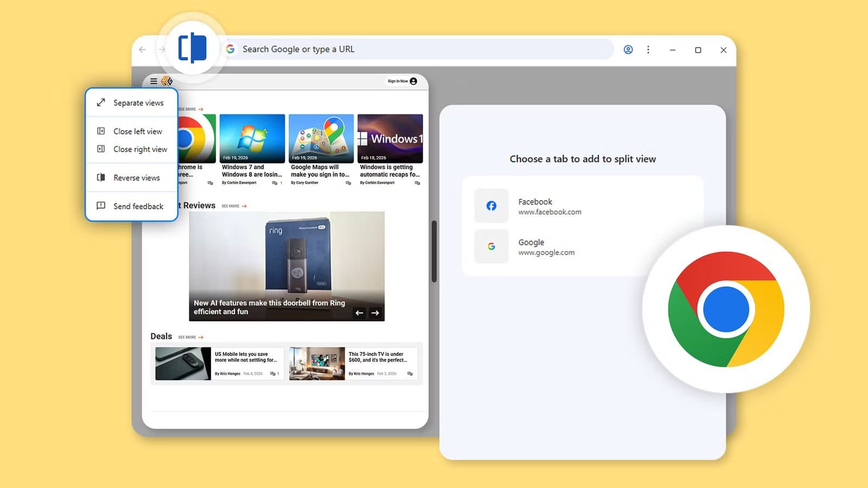Click the Sign In Now button
The image size is (868, 488).
coord(397,81)
